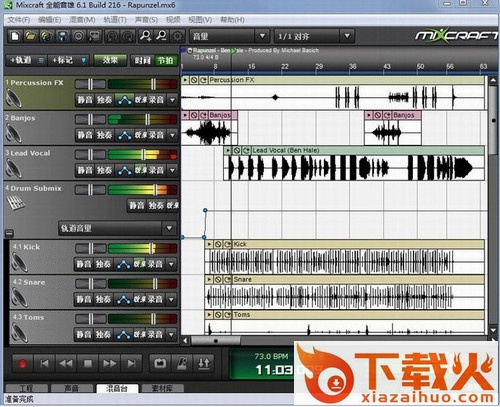Zoom out with magnifier minus icon
This screenshot has height=407, width=500.
tap(161, 36)
